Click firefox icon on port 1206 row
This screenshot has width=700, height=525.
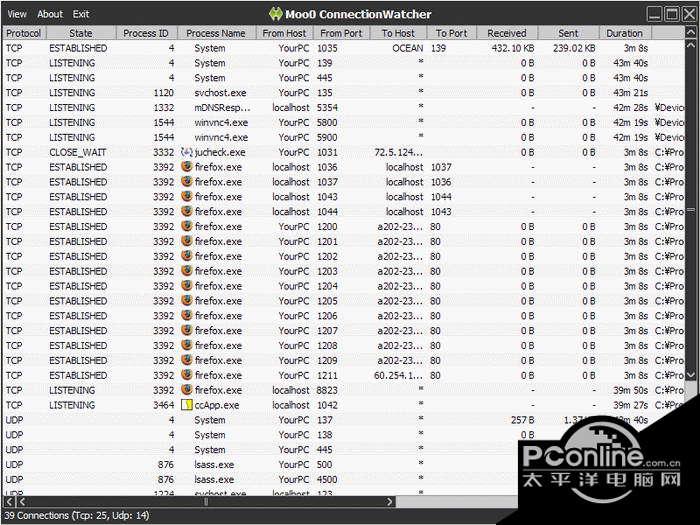pos(187,316)
